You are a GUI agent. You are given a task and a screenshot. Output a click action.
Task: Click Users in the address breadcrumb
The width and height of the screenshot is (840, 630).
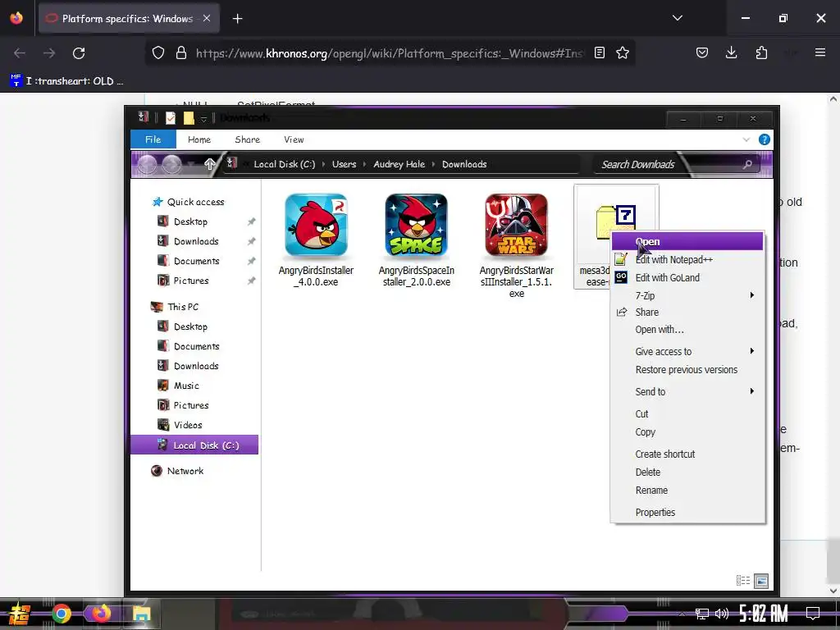click(344, 164)
